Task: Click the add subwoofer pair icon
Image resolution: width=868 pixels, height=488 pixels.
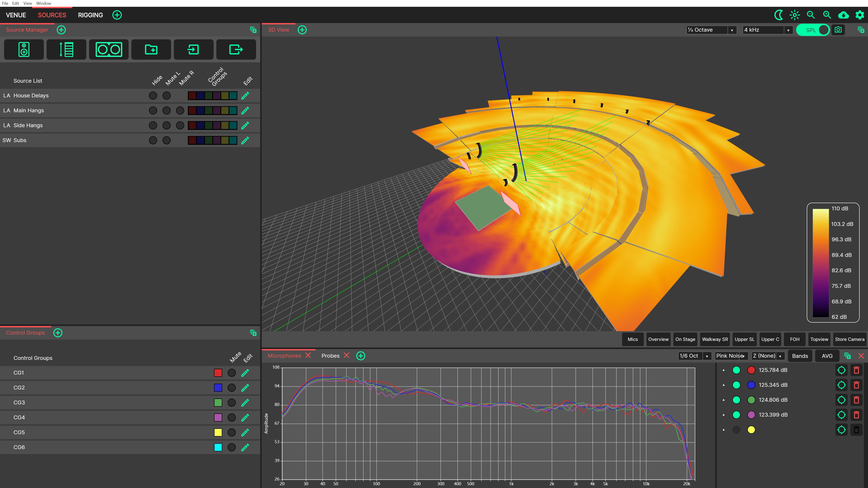Action: [108, 49]
